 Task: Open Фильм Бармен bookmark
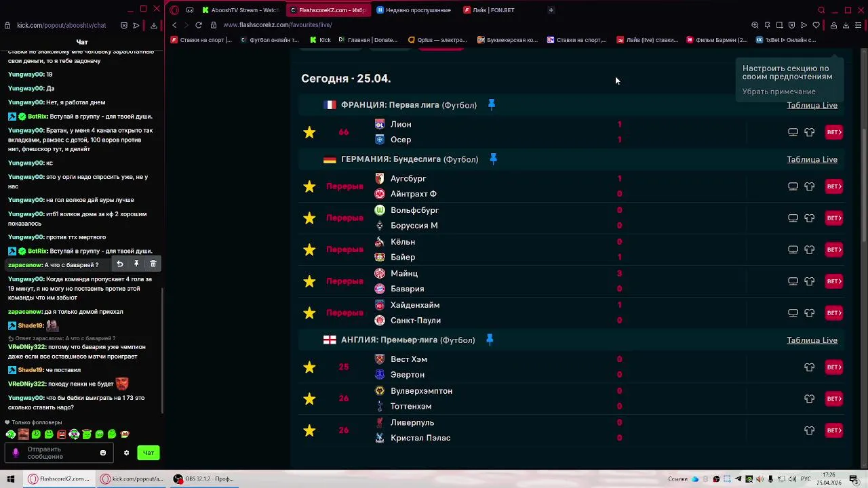click(x=717, y=40)
